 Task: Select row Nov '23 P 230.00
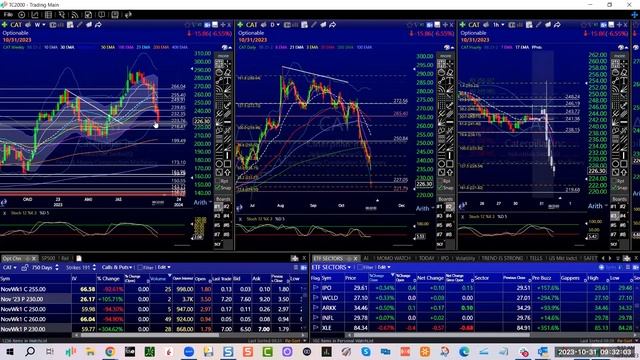point(153,299)
